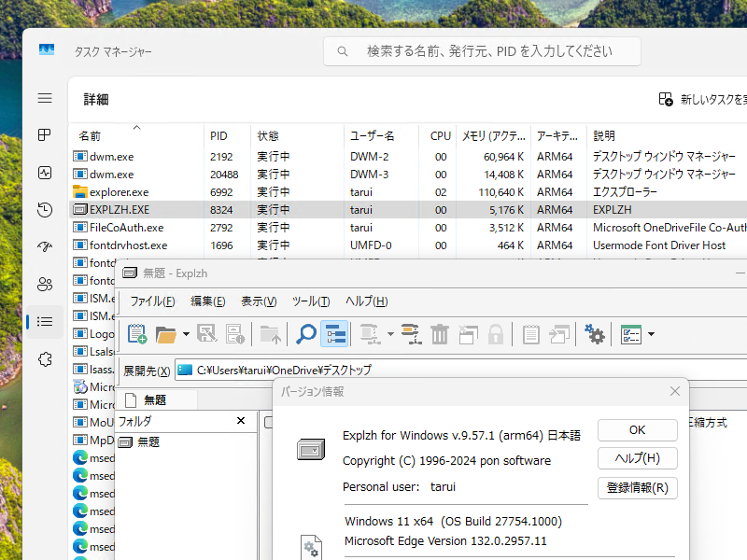
Task: Create a new archive in Explzh
Action: pyautogui.click(x=135, y=334)
